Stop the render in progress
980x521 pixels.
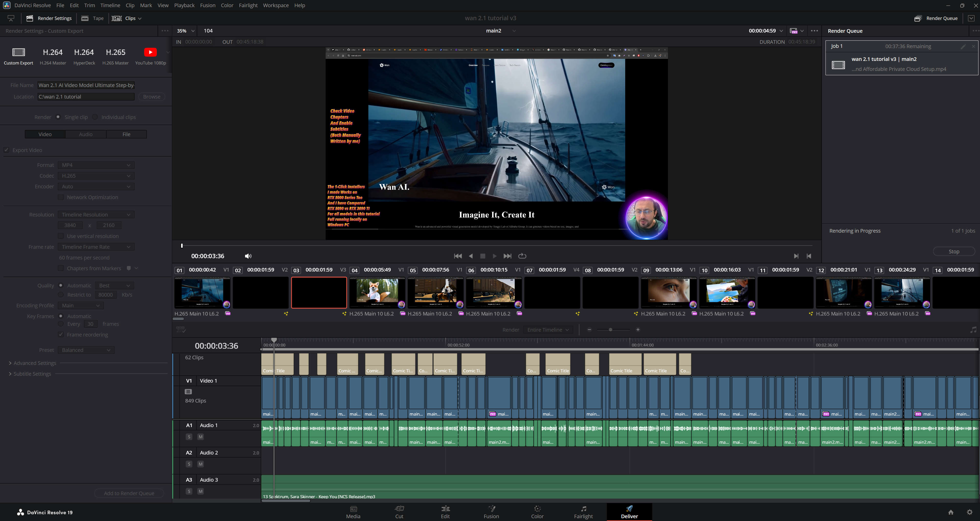953,252
